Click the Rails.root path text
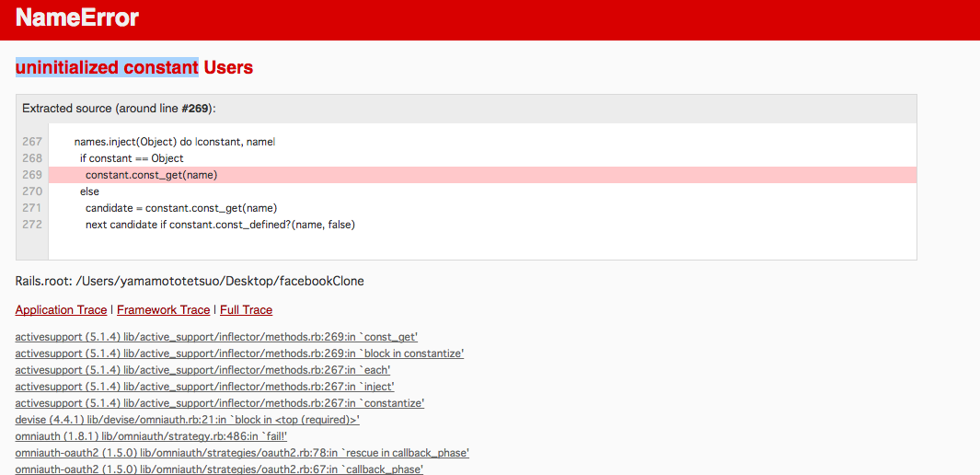 tap(190, 281)
